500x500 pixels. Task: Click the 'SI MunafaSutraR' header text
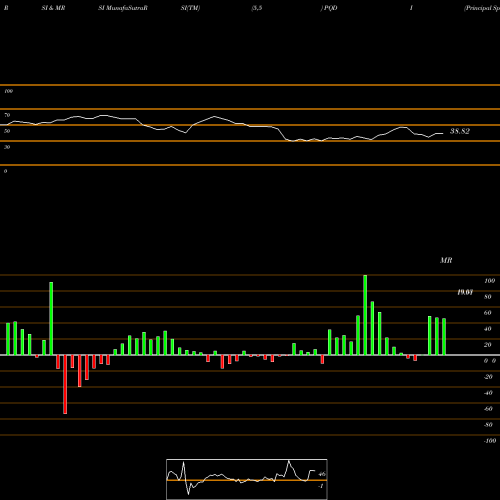click(x=123, y=8)
